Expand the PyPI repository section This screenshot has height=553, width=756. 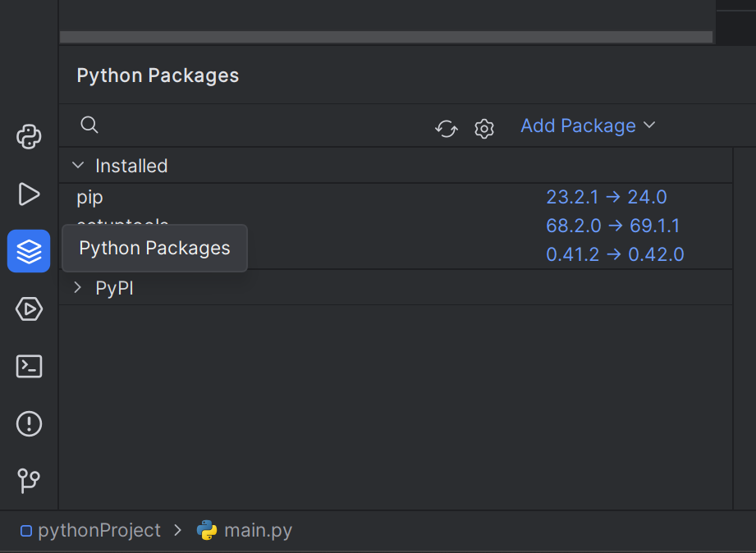tap(78, 288)
